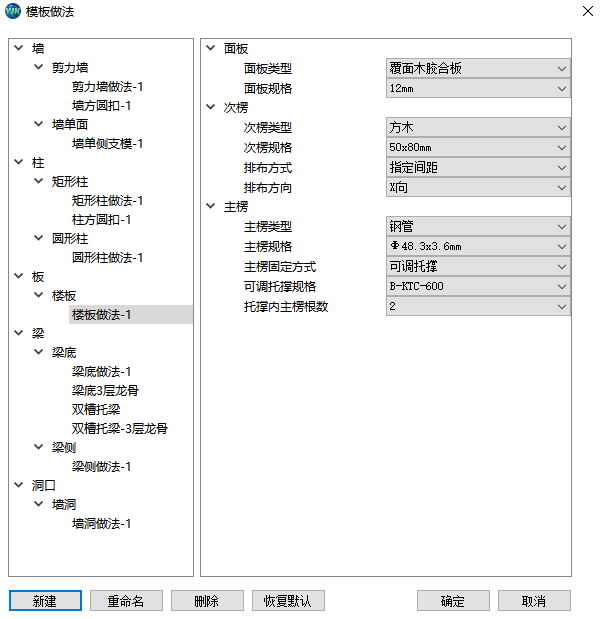
Task: Collapse the 矩形柱 tree node
Action: click(38, 181)
